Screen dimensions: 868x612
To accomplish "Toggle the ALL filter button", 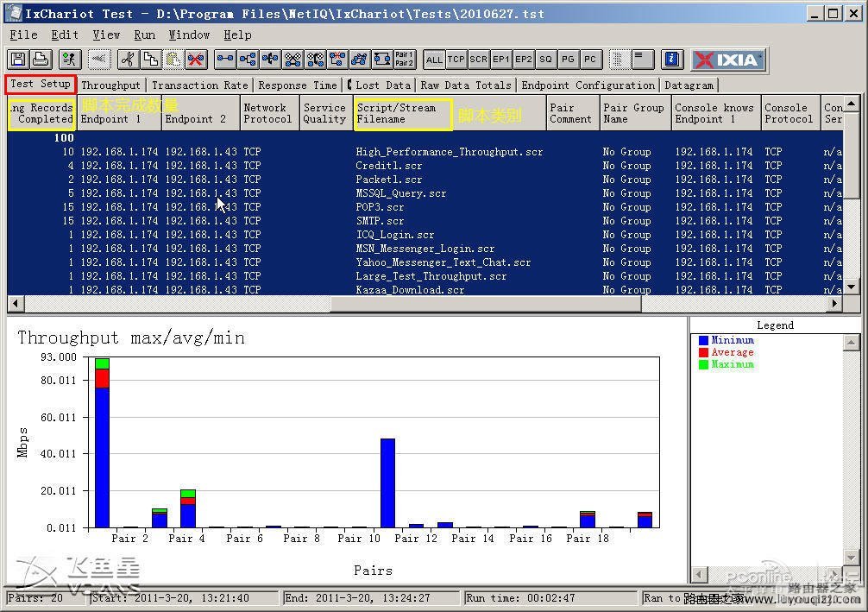I will (434, 60).
